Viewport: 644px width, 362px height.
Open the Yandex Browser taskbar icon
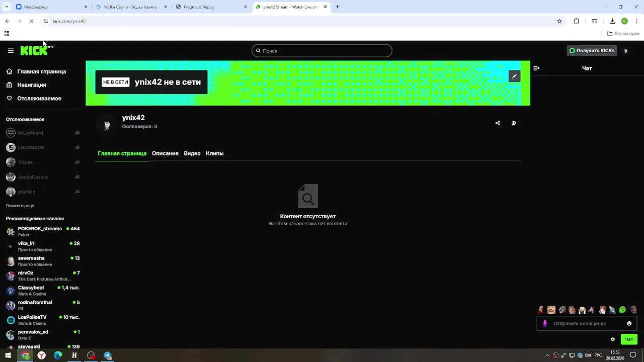coord(42,355)
